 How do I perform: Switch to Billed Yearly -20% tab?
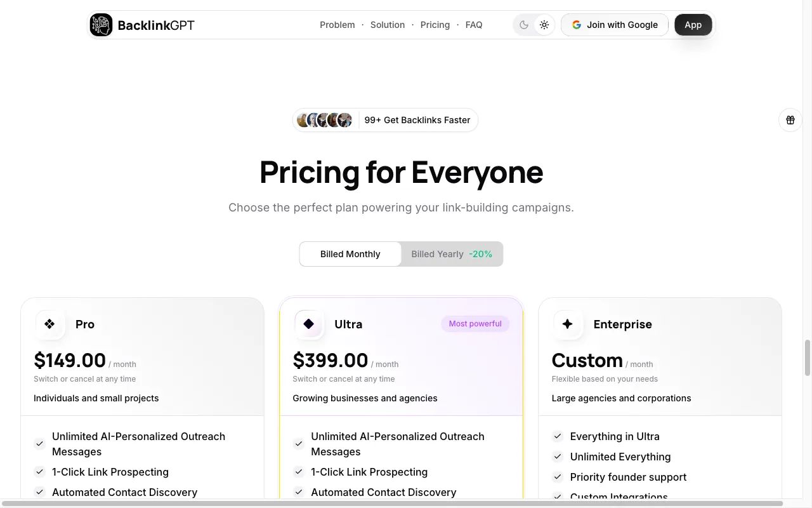(452, 254)
